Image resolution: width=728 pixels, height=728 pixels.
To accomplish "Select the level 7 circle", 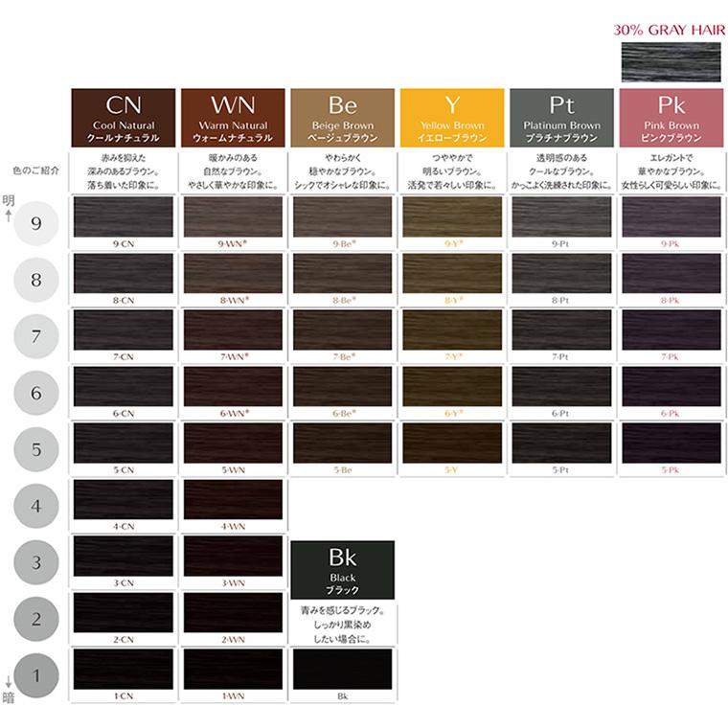I will coord(36,336).
